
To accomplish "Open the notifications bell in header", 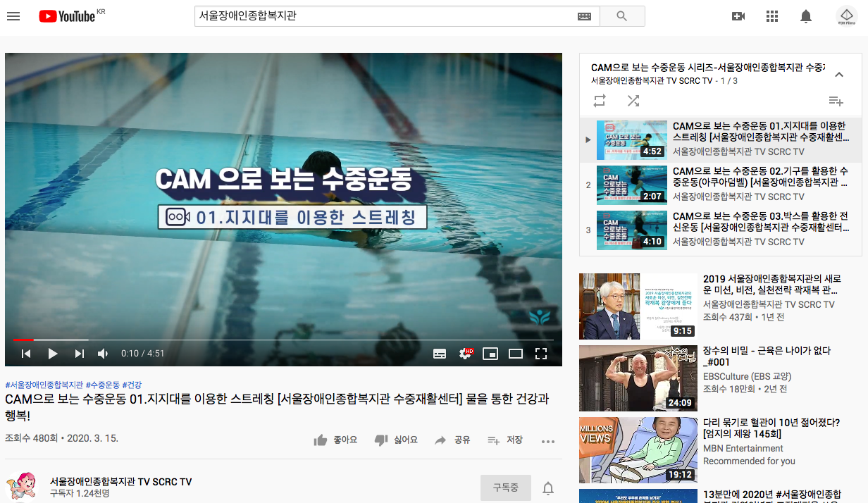I will 806,16.
